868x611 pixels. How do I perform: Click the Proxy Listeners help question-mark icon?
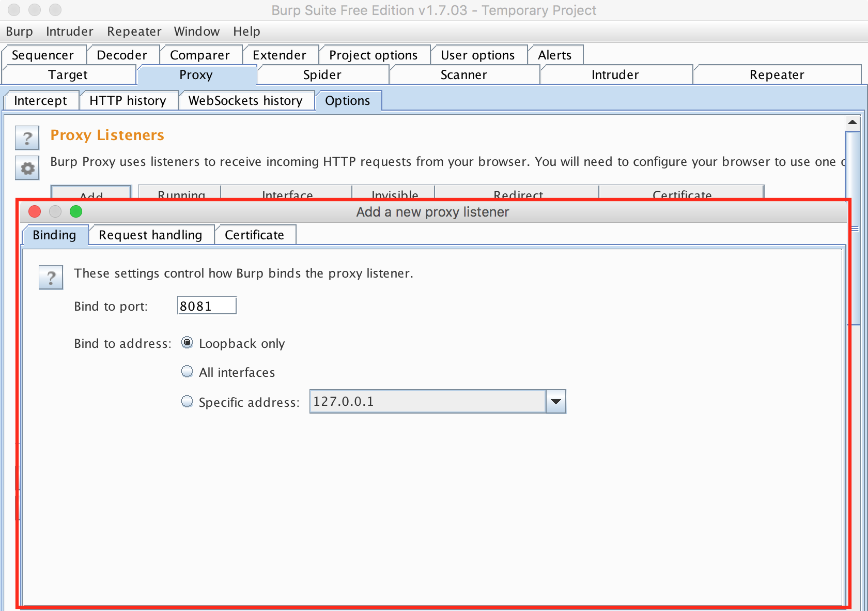coord(27,138)
